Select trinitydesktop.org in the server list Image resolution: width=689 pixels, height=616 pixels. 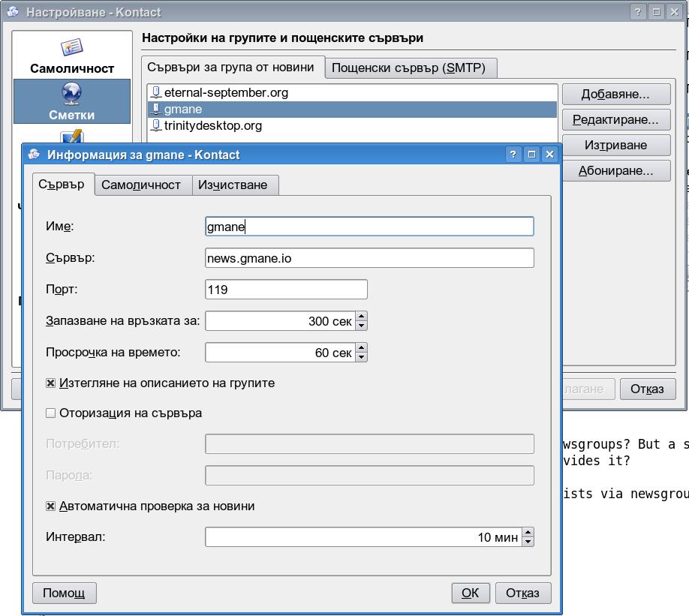pos(352,125)
